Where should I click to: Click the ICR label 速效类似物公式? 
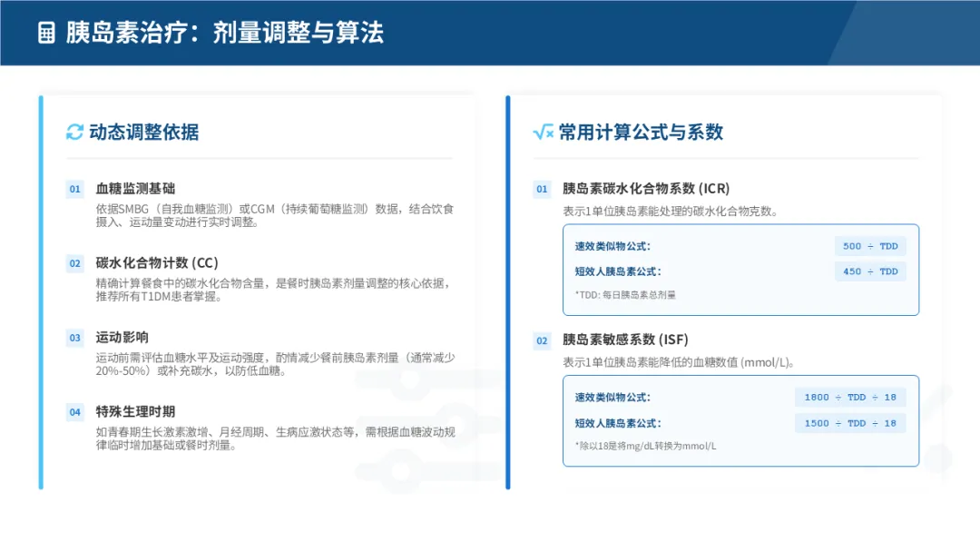[x=612, y=246]
